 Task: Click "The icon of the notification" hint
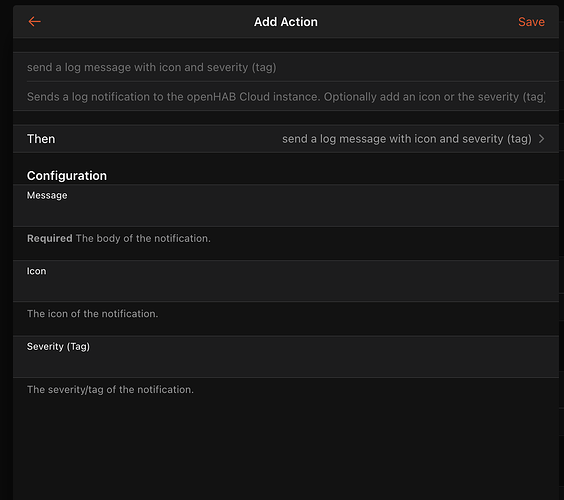(92, 314)
